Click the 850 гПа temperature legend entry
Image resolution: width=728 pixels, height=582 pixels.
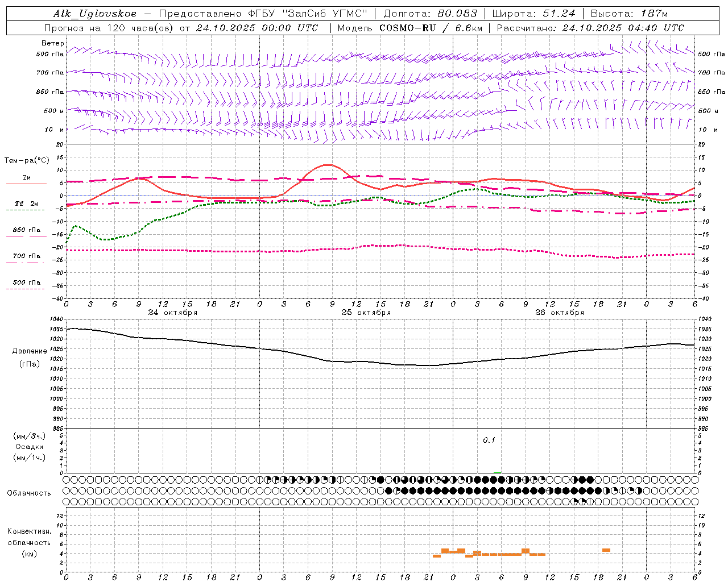pyautogui.click(x=27, y=230)
